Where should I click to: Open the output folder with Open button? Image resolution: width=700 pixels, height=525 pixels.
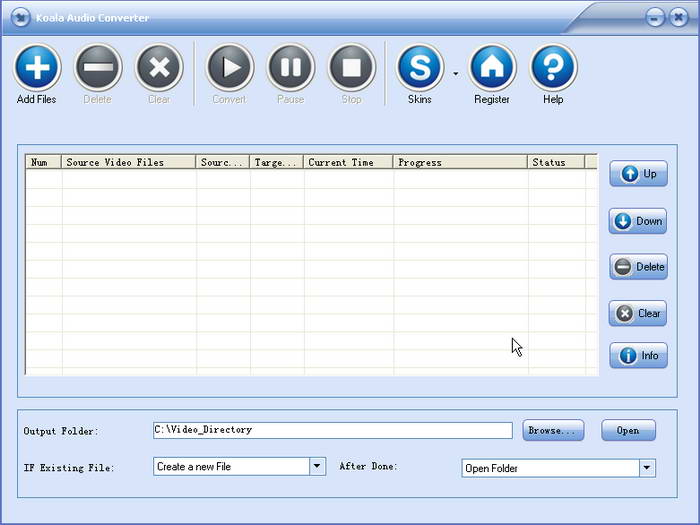point(629,430)
